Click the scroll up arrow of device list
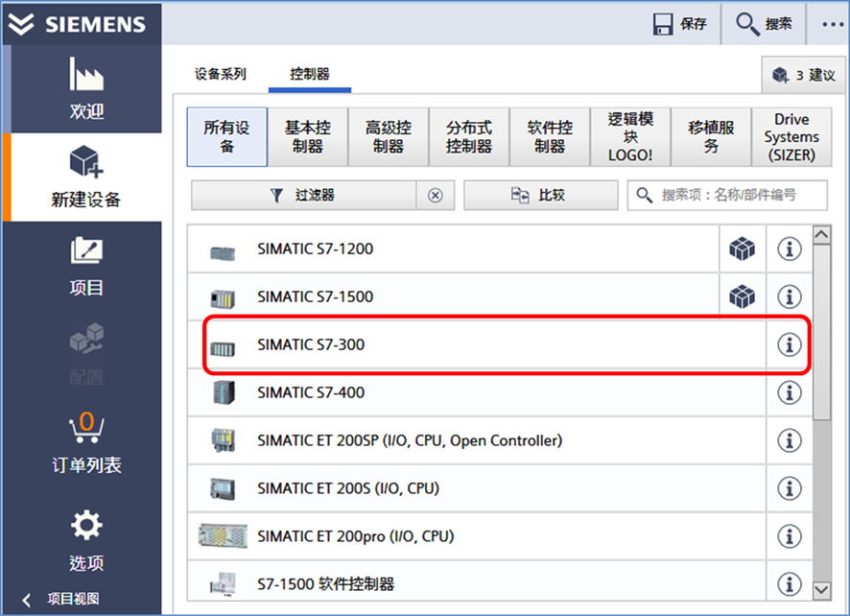850x616 pixels. pyautogui.click(x=822, y=235)
